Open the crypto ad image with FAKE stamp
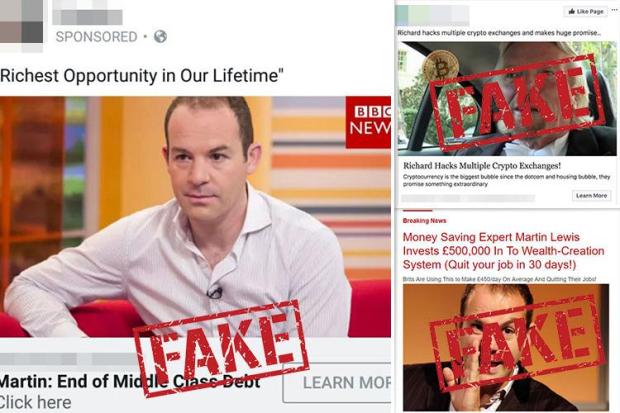This screenshot has width=620, height=413. pos(507,99)
